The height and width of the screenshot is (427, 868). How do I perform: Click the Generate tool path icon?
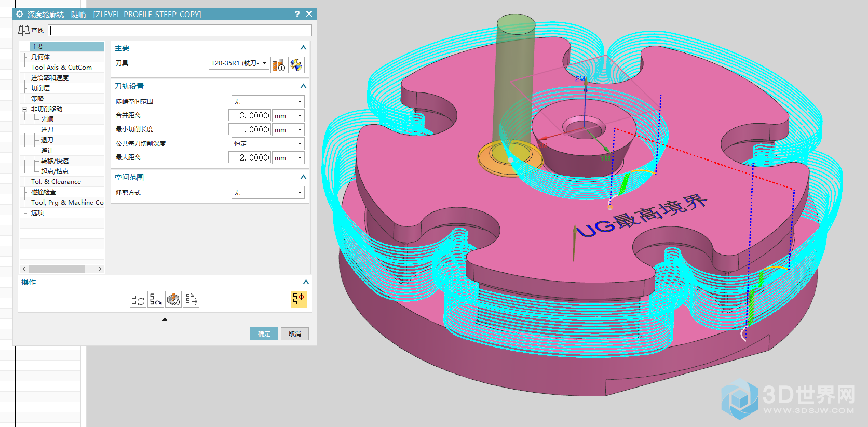[x=138, y=299]
